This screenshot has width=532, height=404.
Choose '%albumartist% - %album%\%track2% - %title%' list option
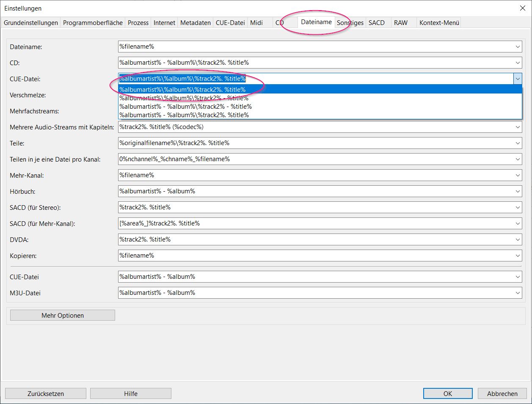(185, 107)
